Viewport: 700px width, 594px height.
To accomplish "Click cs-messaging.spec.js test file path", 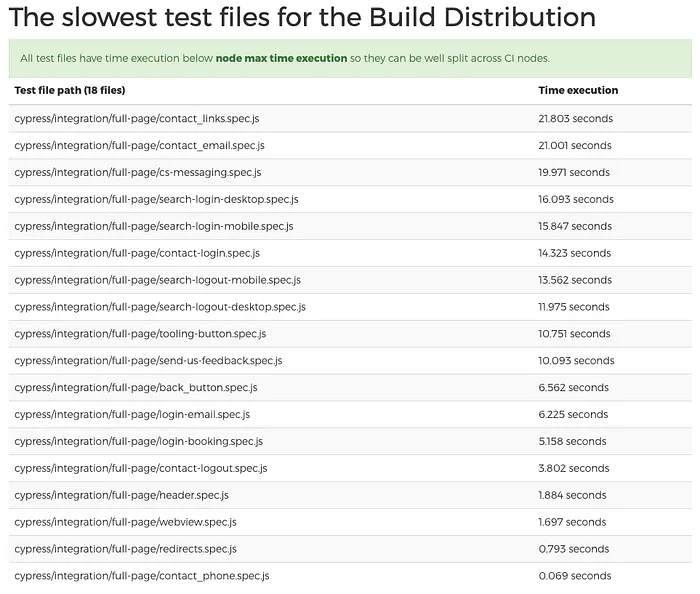I will [138, 172].
